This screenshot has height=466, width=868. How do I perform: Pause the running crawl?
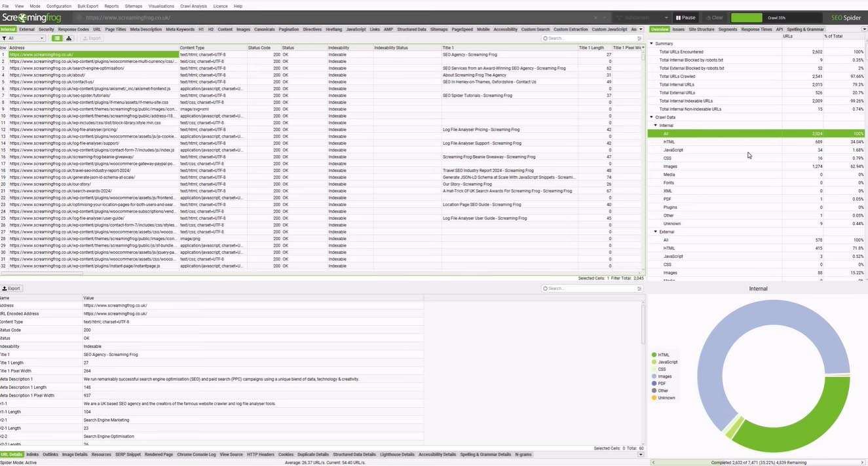point(686,18)
